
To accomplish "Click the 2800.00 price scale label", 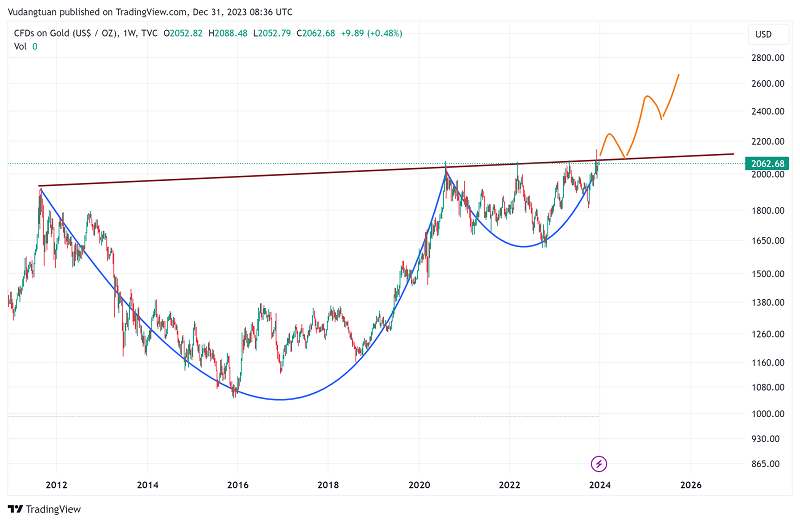I will [x=768, y=58].
